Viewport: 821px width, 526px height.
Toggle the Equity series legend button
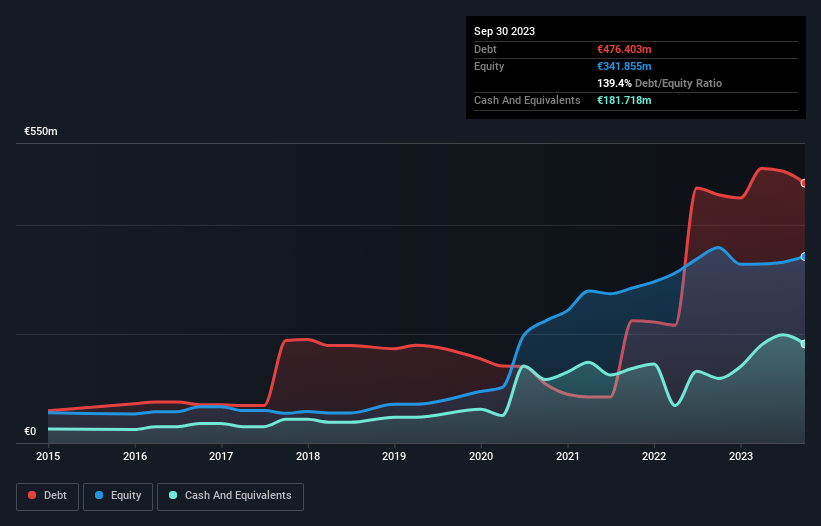click(118, 496)
